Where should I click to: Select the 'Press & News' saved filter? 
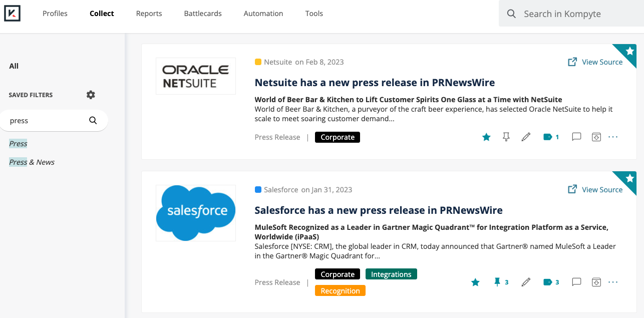tap(32, 162)
